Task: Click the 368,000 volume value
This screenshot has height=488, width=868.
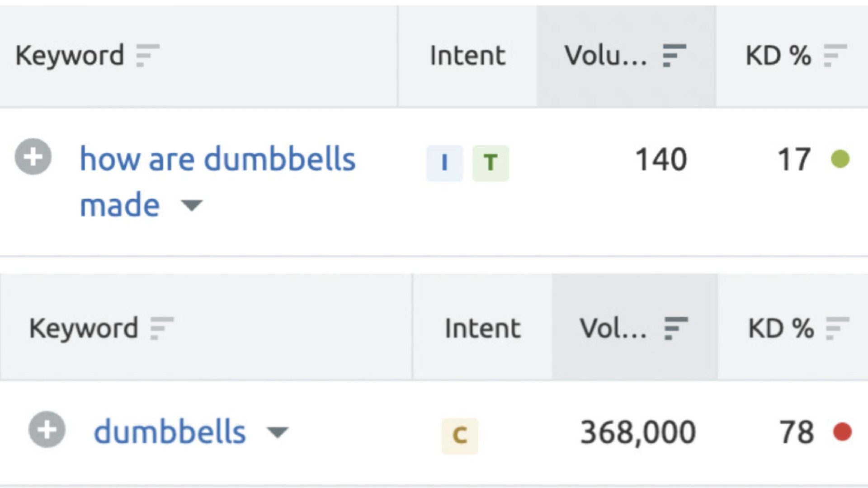Action: (638, 432)
